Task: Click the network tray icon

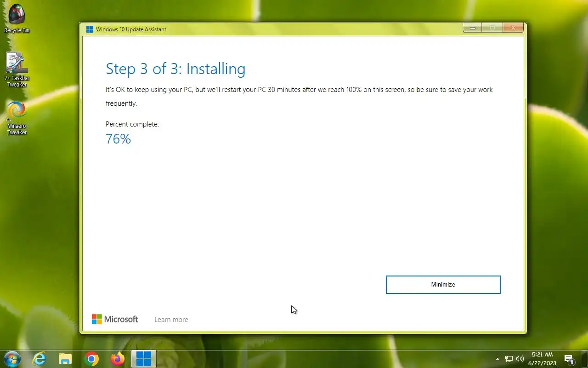Action: [509, 359]
